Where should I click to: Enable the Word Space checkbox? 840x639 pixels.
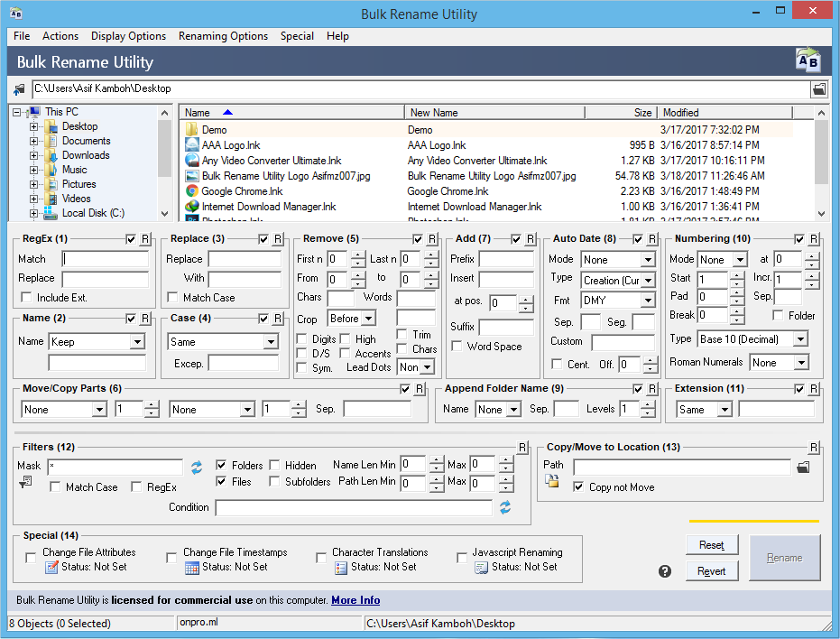pyautogui.click(x=457, y=347)
